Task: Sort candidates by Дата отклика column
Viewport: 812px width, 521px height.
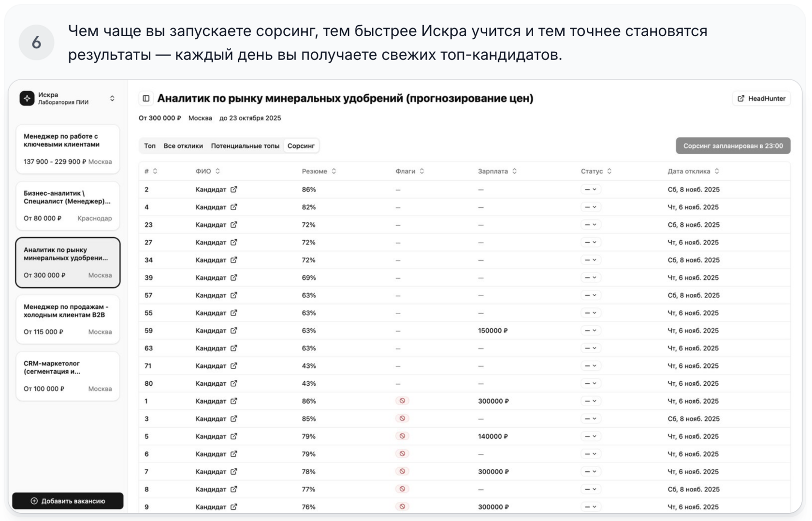Action: tap(694, 171)
